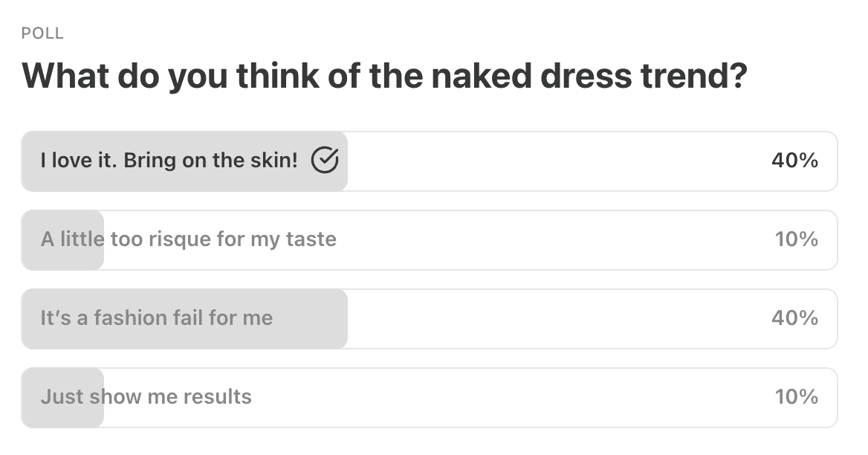Screen dimensions: 868x455
Task: Click the 10% result for 'too risque'
Action: click(x=796, y=239)
